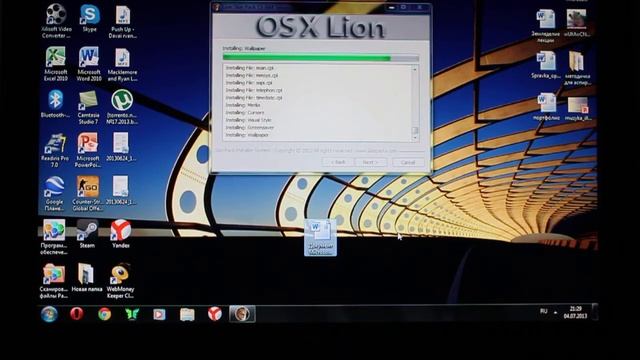Open the Windows Start menu orb
The width and height of the screenshot is (640, 360).
pos(49,314)
